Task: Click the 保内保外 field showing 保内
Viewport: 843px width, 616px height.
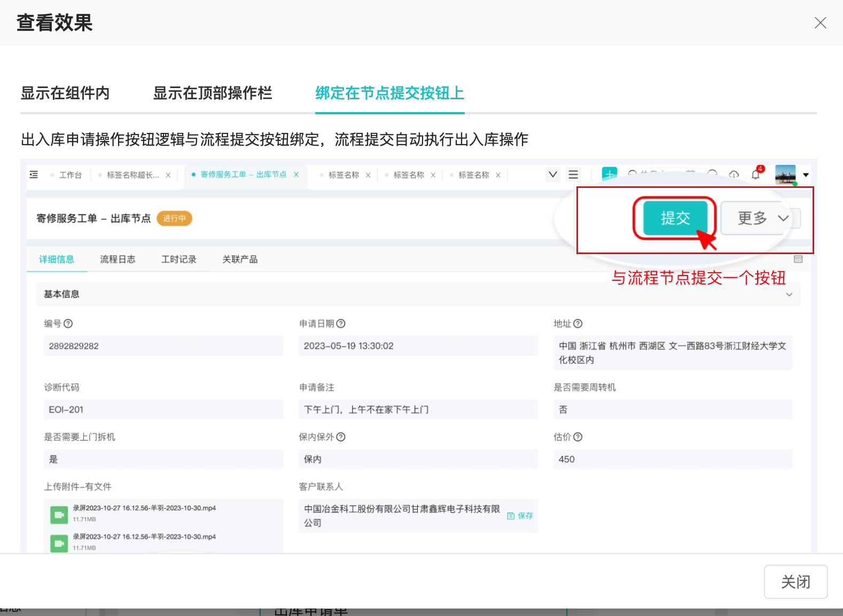Action: coord(418,459)
